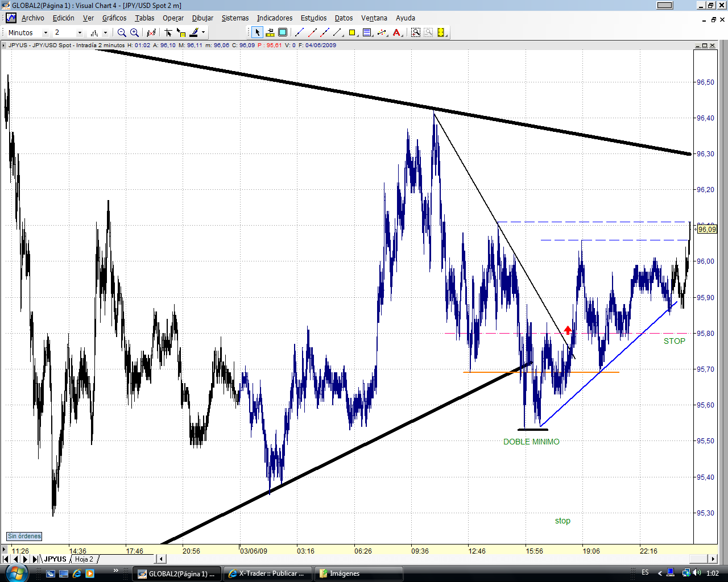Launch Internet Explorer from quick launch
Viewport: 728px width, 582px height.
[x=77, y=573]
